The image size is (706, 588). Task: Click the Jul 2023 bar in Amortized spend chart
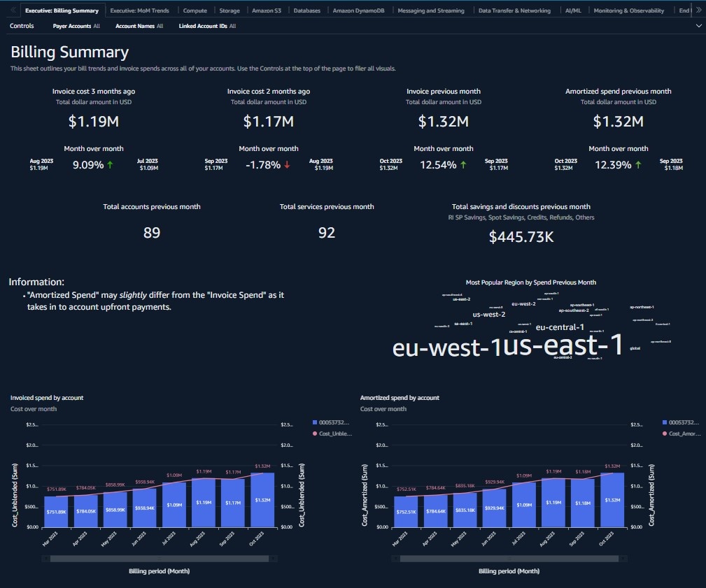coord(524,505)
